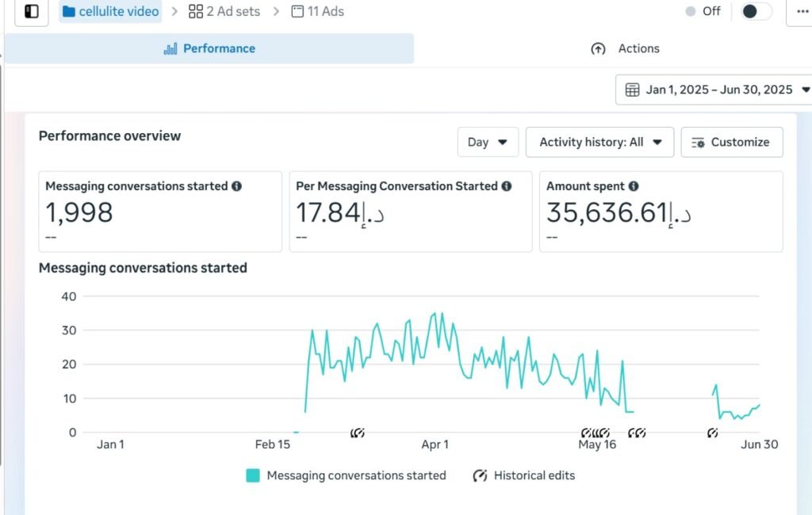Click info icon beside Per Messaging Conversation Started
Screen dimensions: 812x515
[x=507, y=186]
